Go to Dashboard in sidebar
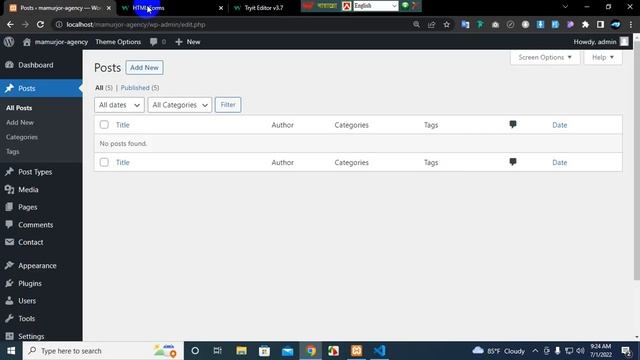Image resolution: width=640 pixels, height=360 pixels. 41,65
